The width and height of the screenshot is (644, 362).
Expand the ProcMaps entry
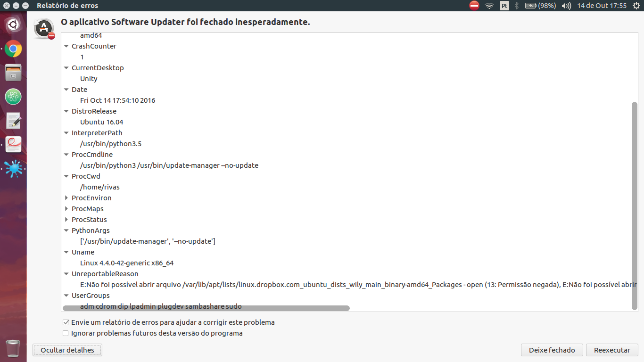tap(66, 209)
